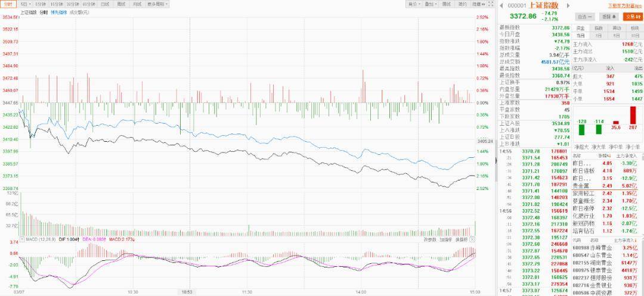Click the 简约 simple view button
Image resolution: width=644 pixels, height=296 pixels.
(463, 4)
